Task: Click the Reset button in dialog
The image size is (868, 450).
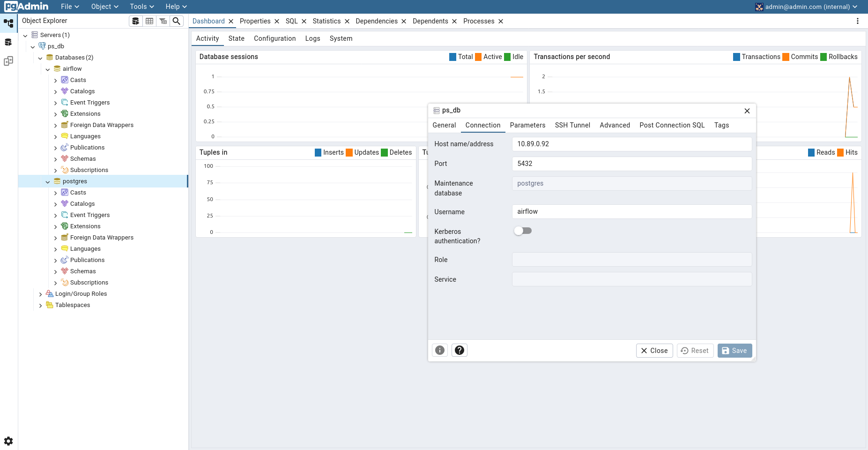Action: coord(695,351)
